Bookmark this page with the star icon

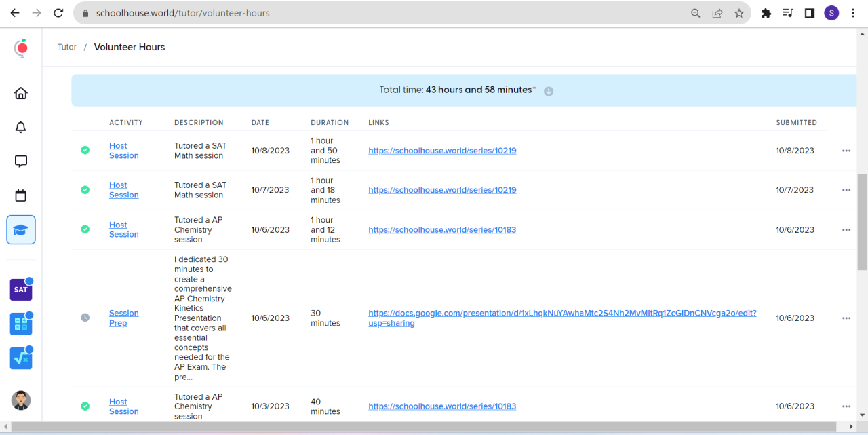739,13
